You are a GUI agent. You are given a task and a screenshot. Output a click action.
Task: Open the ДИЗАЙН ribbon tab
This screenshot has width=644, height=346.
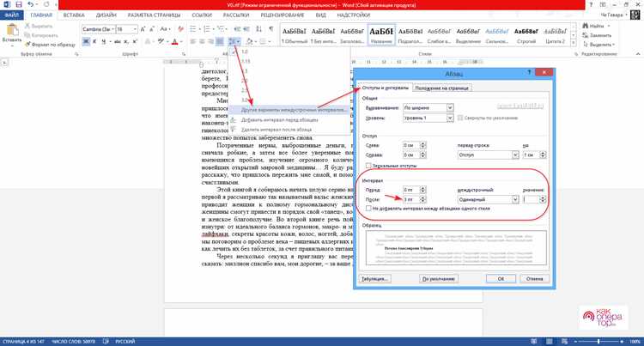click(106, 15)
